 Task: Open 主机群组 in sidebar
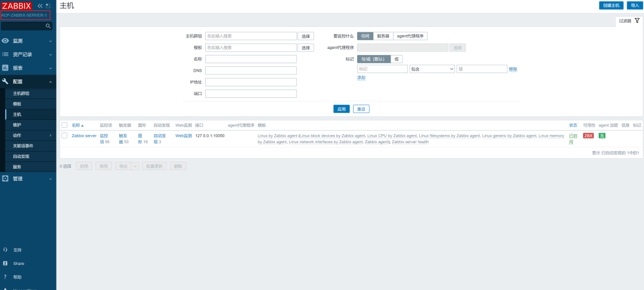click(x=21, y=93)
